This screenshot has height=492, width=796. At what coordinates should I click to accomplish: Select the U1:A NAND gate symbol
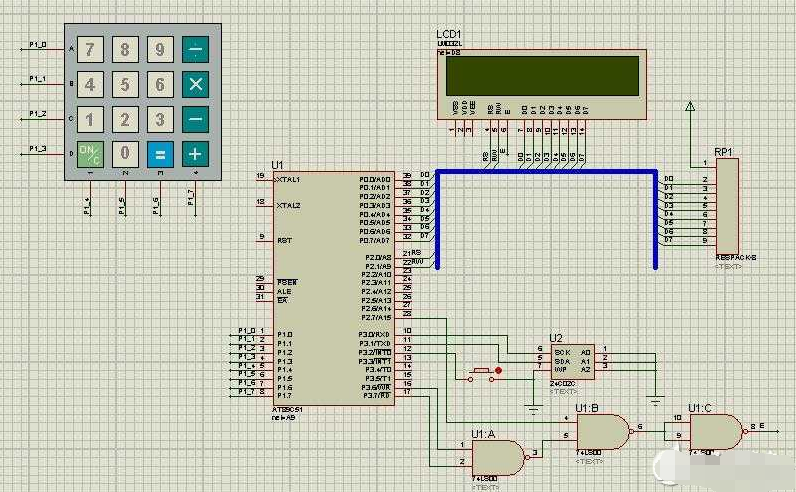pyautogui.click(x=499, y=457)
